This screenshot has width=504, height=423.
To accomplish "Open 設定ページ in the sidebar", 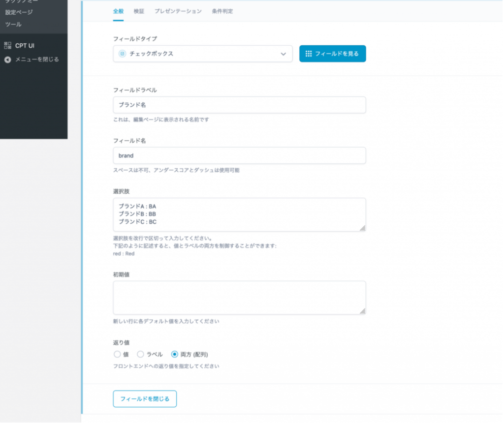I will (x=19, y=12).
